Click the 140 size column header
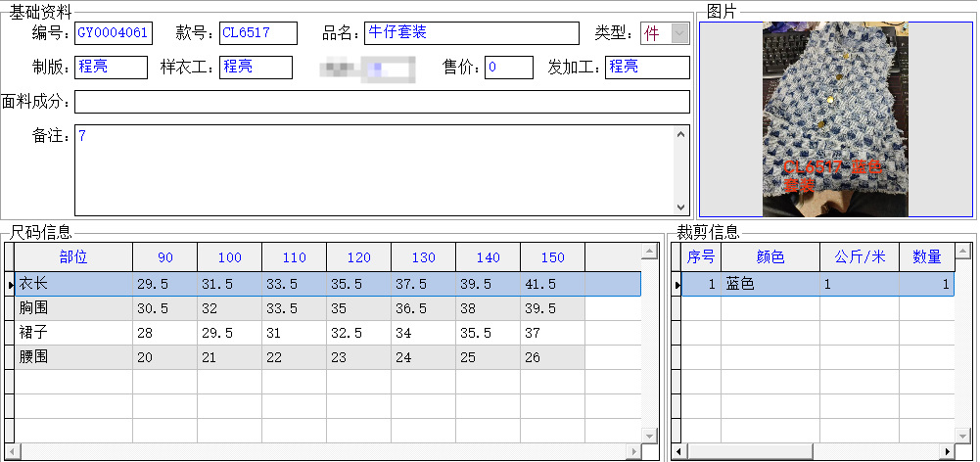980x462 pixels. pyautogui.click(x=489, y=257)
